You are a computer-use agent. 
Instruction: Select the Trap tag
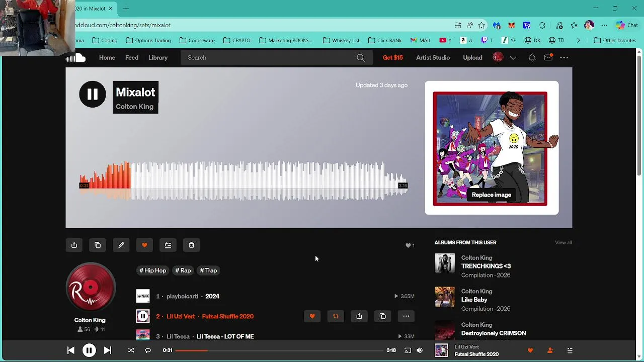point(208,270)
